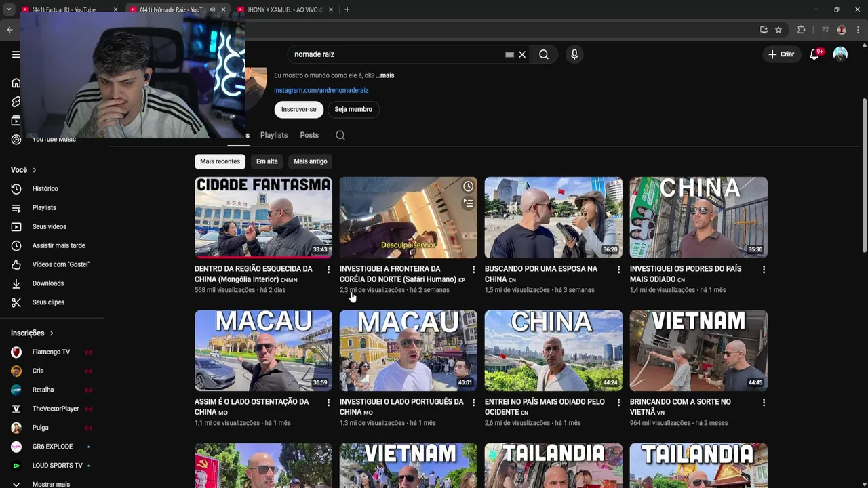Go back with browser back arrow
Viewport: 868px width, 488px height.
9,30
